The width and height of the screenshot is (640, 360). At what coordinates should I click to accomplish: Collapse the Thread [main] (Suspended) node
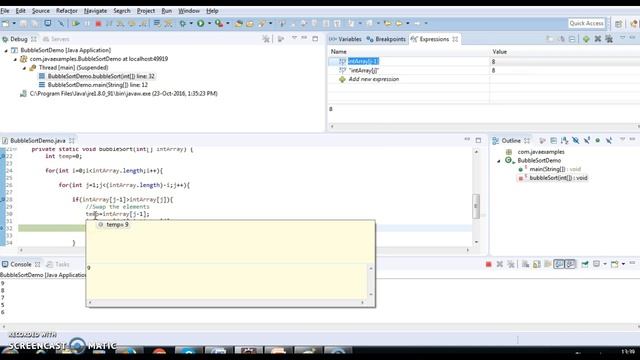click(x=24, y=68)
